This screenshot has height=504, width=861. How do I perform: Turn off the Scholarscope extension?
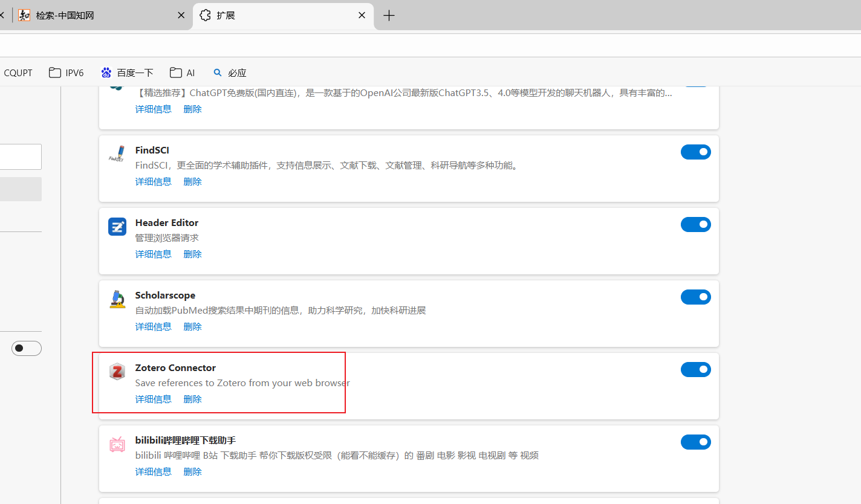click(x=696, y=297)
